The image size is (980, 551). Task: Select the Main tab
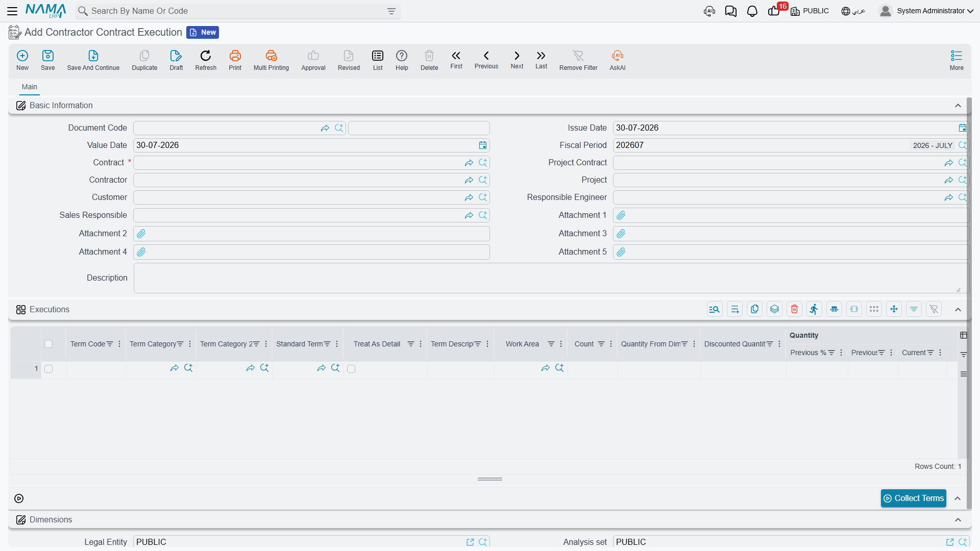[30, 87]
